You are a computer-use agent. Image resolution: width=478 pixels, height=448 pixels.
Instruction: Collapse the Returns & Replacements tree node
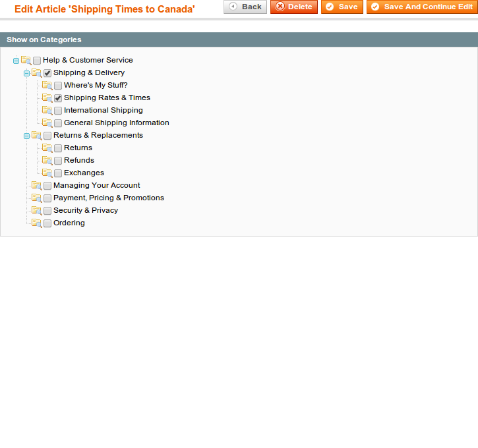(x=26, y=136)
